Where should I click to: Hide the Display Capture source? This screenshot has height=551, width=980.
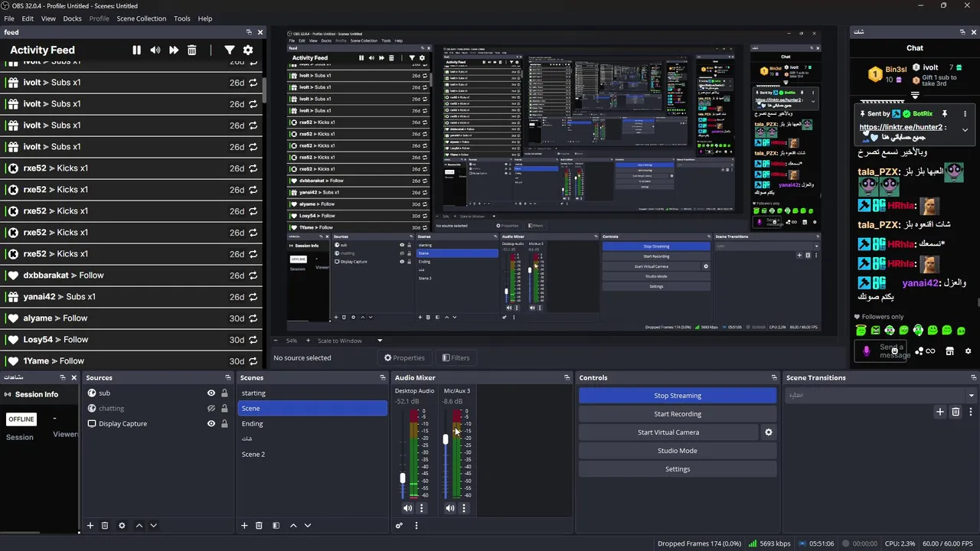(211, 424)
